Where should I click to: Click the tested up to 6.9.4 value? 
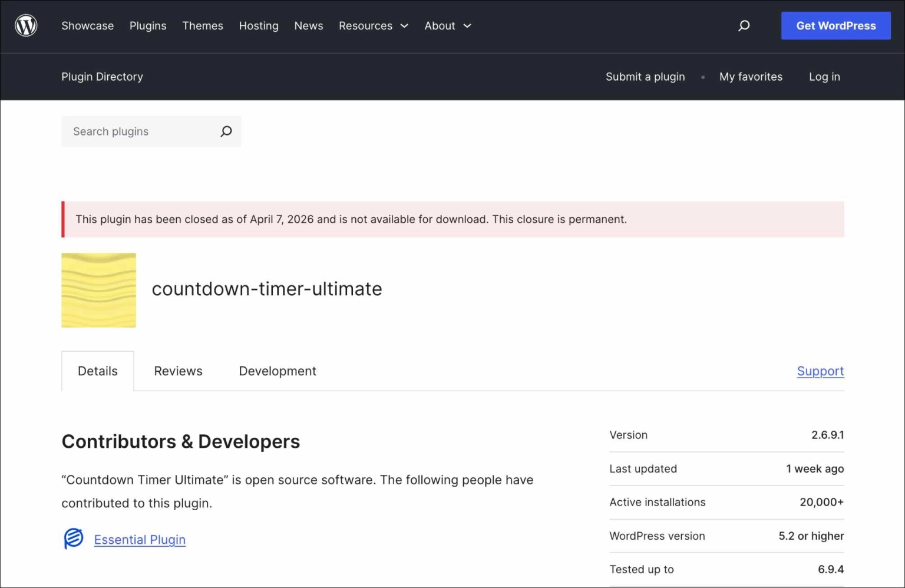pos(831,569)
